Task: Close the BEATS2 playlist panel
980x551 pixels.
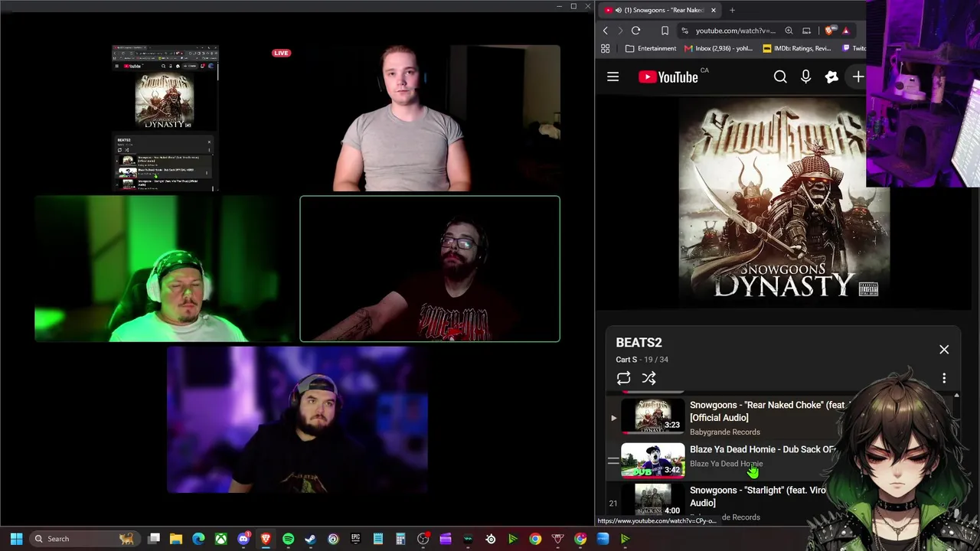Action: click(944, 349)
